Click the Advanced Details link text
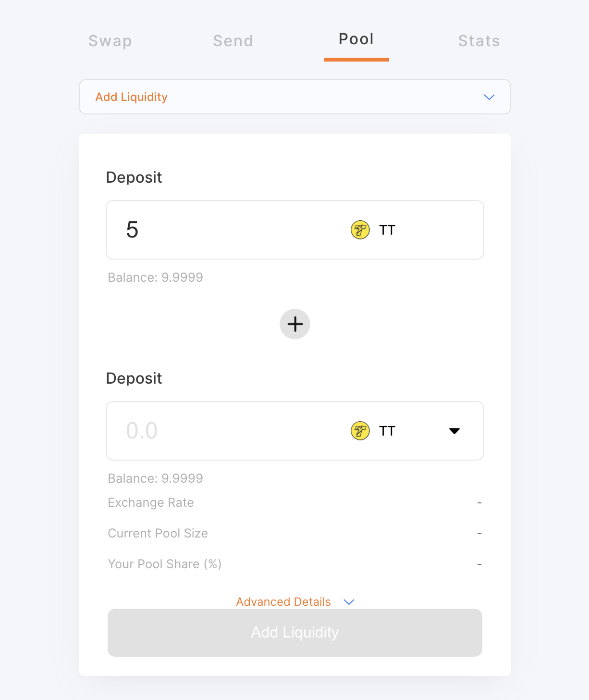 click(x=283, y=602)
